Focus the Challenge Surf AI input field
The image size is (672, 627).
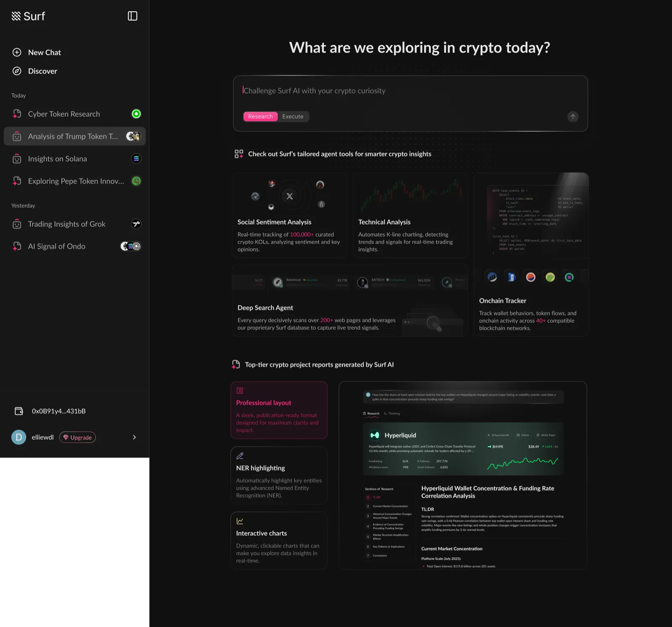410,91
